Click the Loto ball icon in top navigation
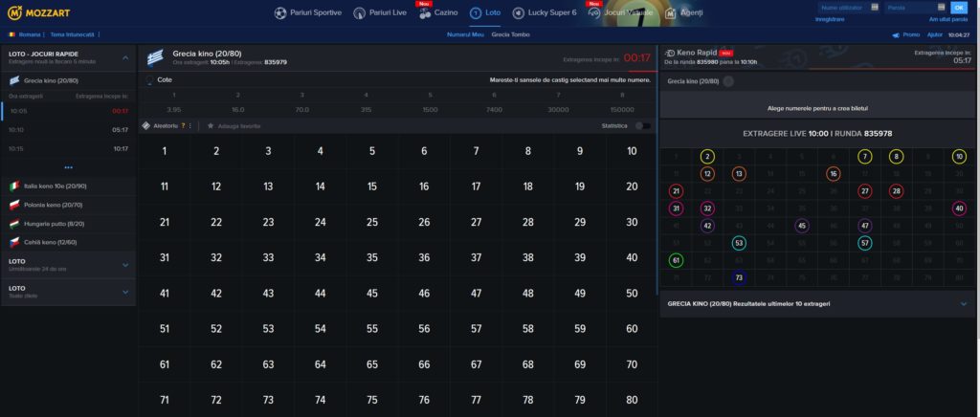 tap(476, 13)
